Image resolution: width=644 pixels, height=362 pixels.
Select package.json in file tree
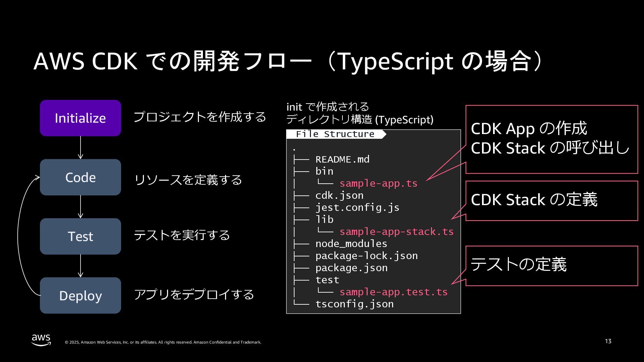(x=352, y=268)
